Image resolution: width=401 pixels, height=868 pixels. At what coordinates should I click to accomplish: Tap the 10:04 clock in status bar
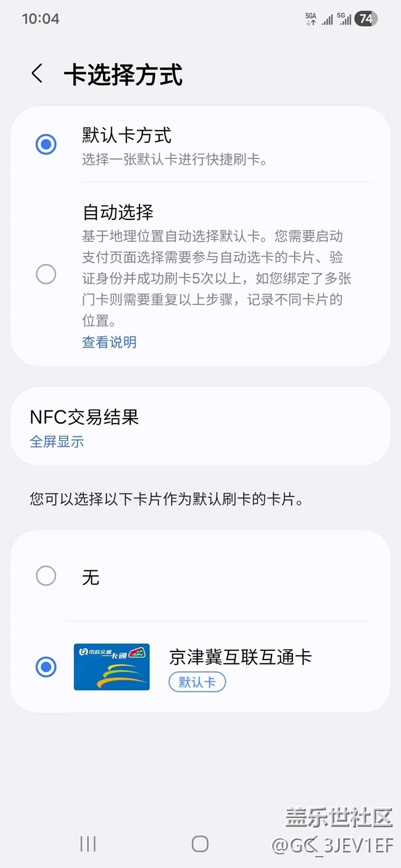(x=41, y=19)
